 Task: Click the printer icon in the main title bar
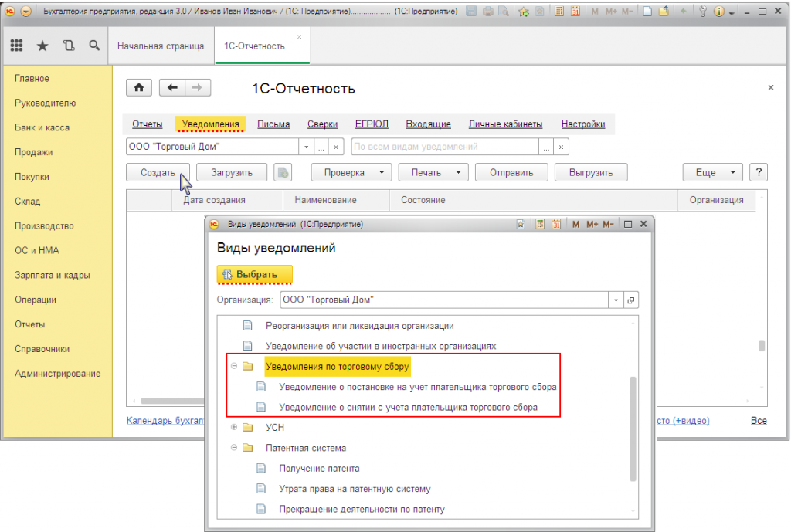pos(487,11)
